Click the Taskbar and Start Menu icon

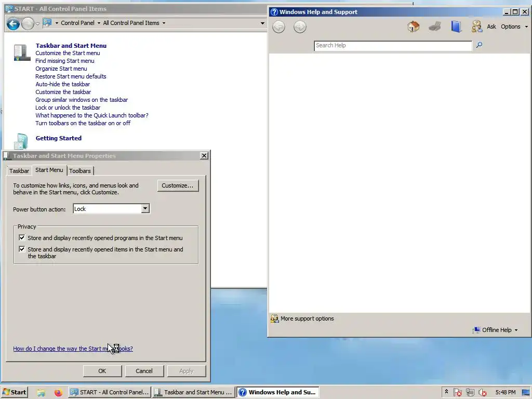pyautogui.click(x=22, y=52)
